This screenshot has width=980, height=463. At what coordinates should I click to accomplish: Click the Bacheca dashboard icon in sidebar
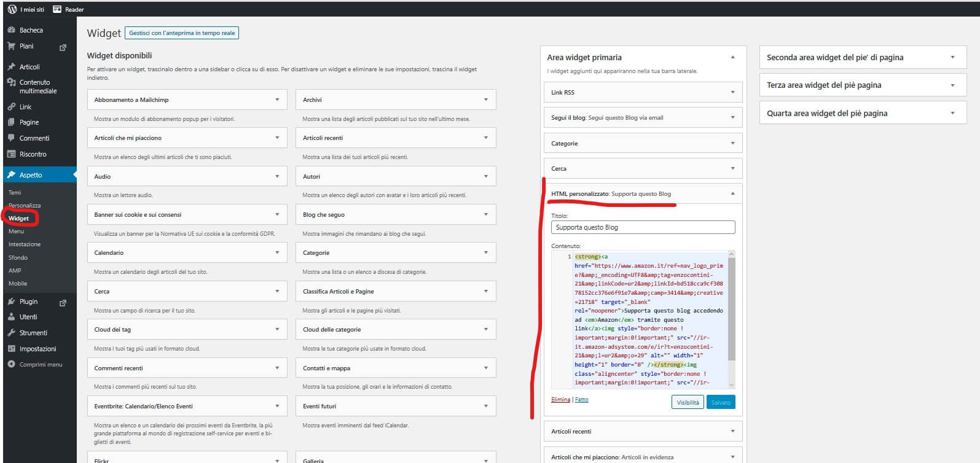(x=11, y=30)
